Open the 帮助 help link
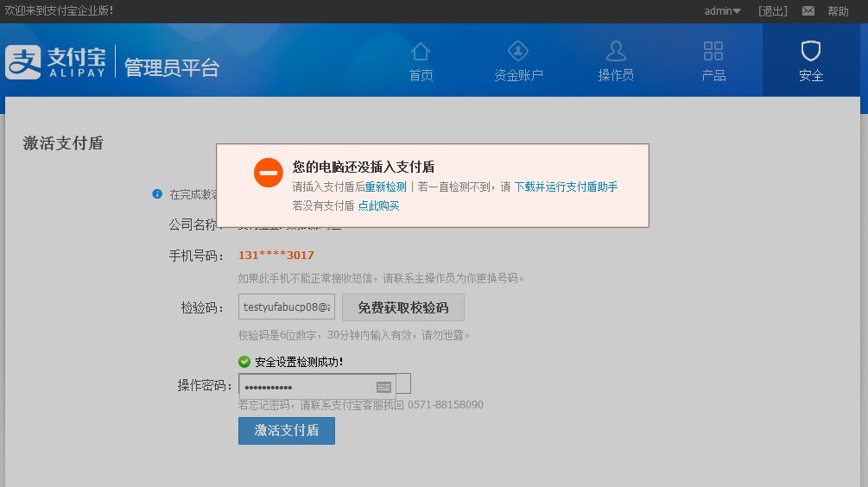This screenshot has width=868, height=487. click(x=838, y=11)
